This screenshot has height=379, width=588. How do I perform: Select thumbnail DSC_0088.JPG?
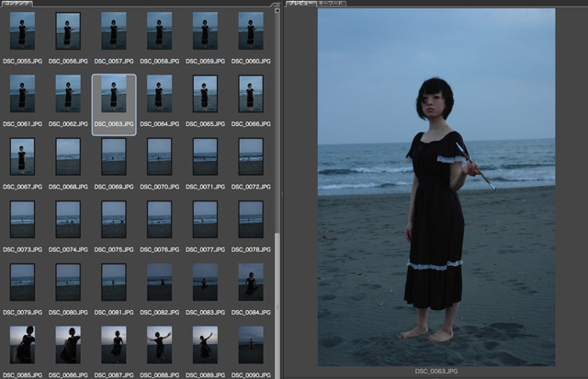coord(159,344)
